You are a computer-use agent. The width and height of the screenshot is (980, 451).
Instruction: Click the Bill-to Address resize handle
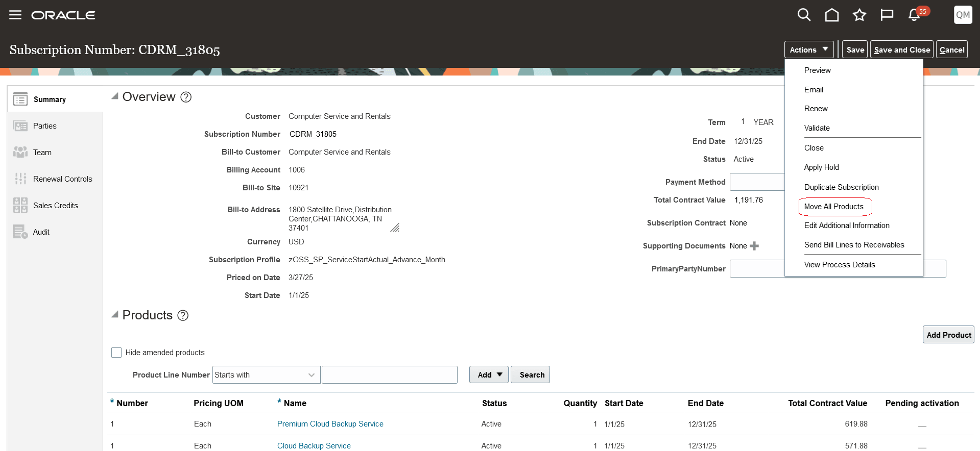(x=395, y=228)
